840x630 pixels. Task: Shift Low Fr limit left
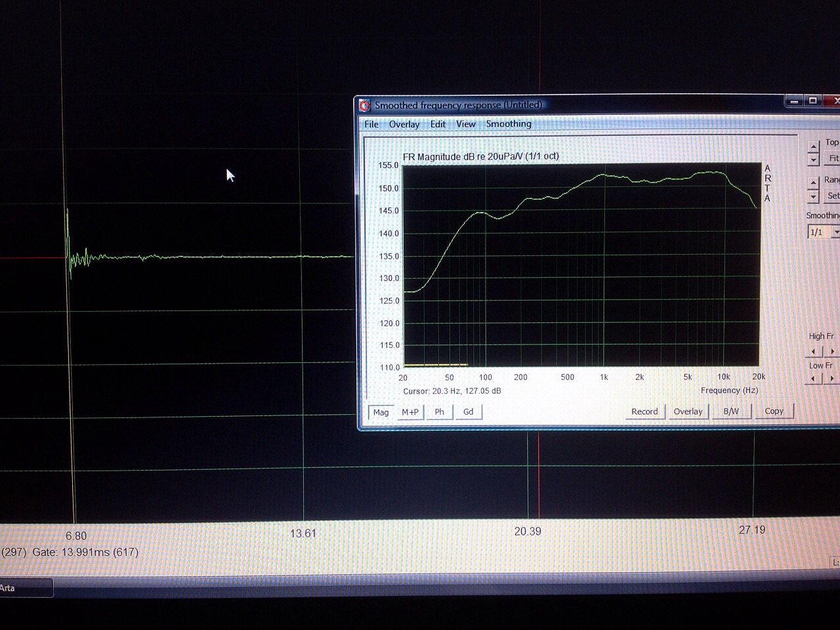(x=813, y=378)
